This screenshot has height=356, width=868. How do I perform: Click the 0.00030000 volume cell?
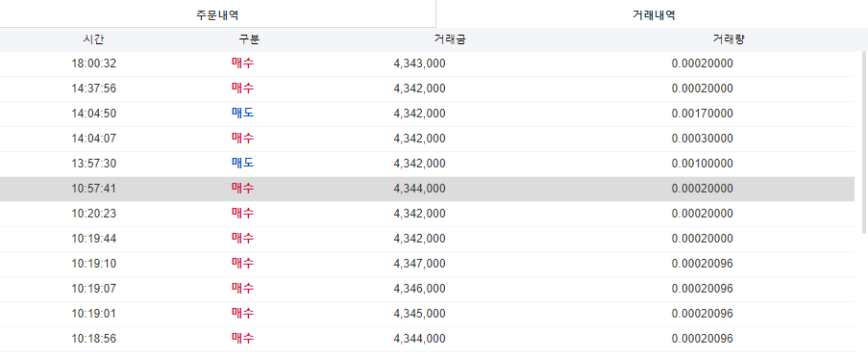(x=702, y=139)
